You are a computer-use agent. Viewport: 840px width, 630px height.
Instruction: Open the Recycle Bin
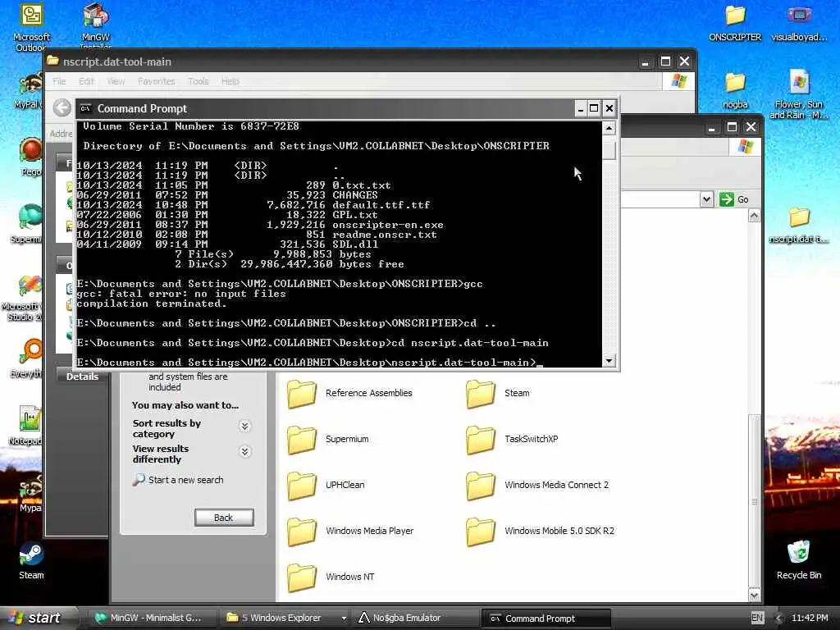pos(799,560)
